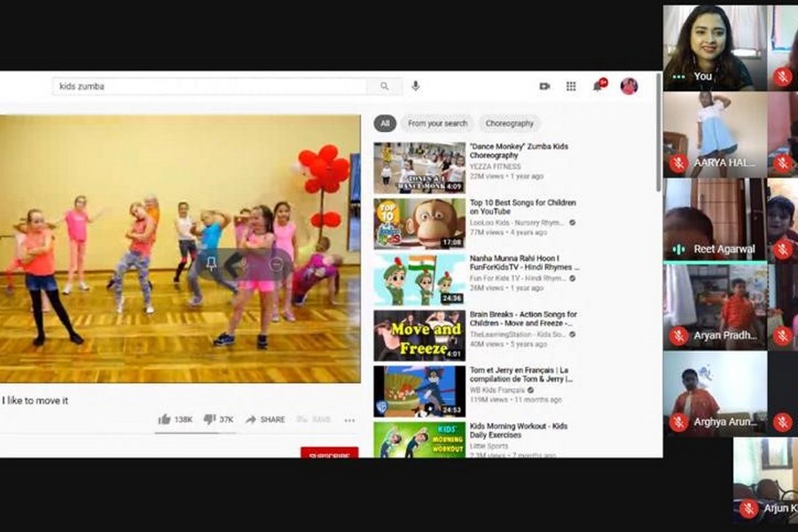Open options on your own video tile

[x=678, y=77]
